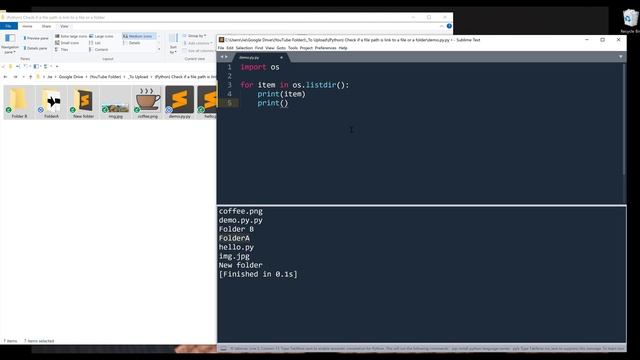Image resolution: width=640 pixels, height=360 pixels.
Task: Open Sublime Text Selection menu
Action: click(x=244, y=48)
